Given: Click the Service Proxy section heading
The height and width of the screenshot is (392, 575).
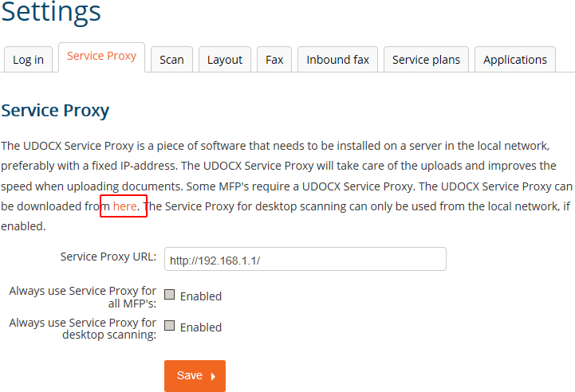Looking at the screenshot, I should pos(55,110).
